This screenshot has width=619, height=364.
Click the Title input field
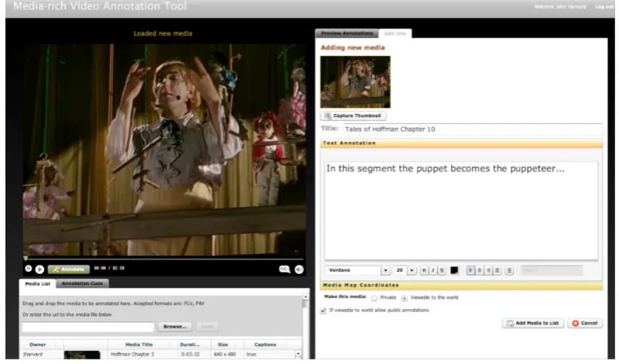[473, 129]
